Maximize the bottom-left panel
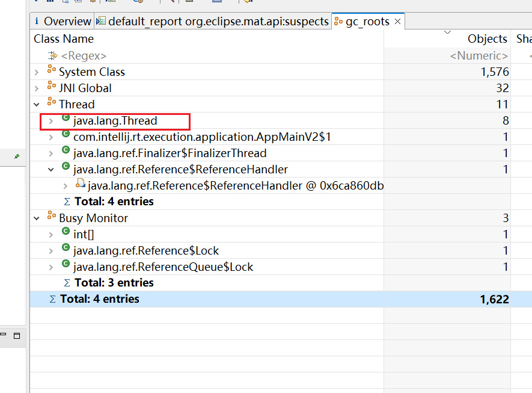Viewport: 532px width, 393px height. click(x=17, y=336)
